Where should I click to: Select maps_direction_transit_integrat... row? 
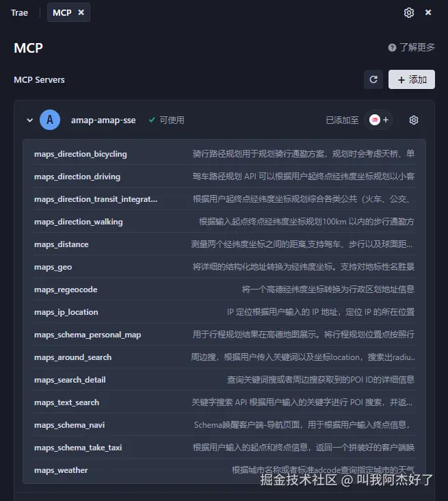(x=224, y=199)
